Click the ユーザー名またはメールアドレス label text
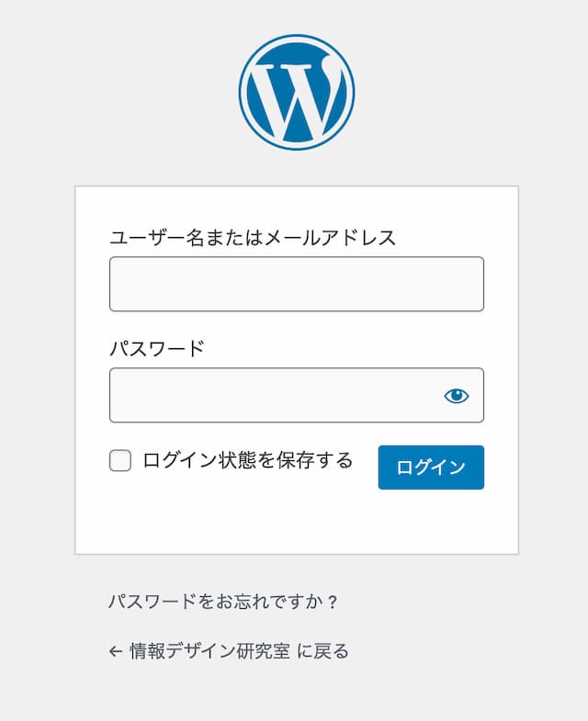Screen dimensions: 588x721 (x=253, y=238)
